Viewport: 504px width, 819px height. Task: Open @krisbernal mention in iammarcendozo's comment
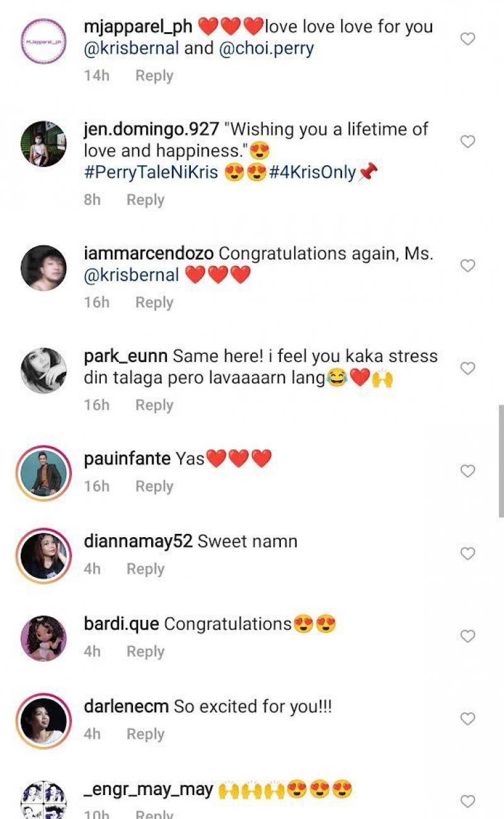click(x=132, y=276)
